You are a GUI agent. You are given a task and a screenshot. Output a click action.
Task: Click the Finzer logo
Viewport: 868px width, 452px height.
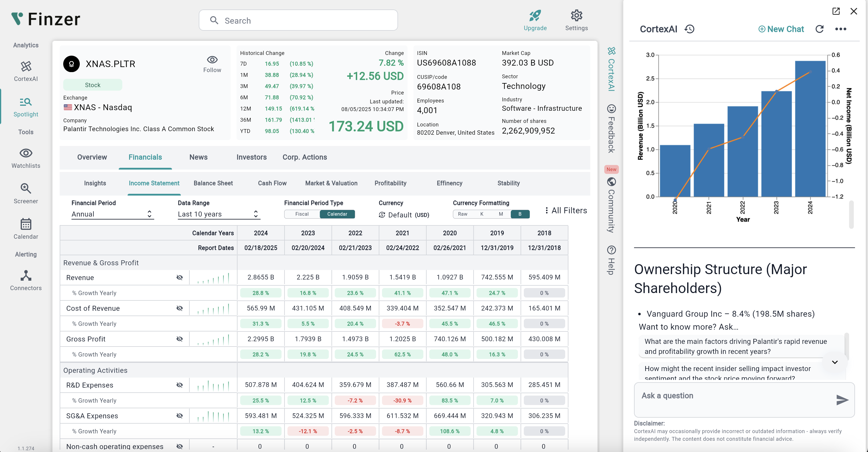pyautogui.click(x=46, y=19)
